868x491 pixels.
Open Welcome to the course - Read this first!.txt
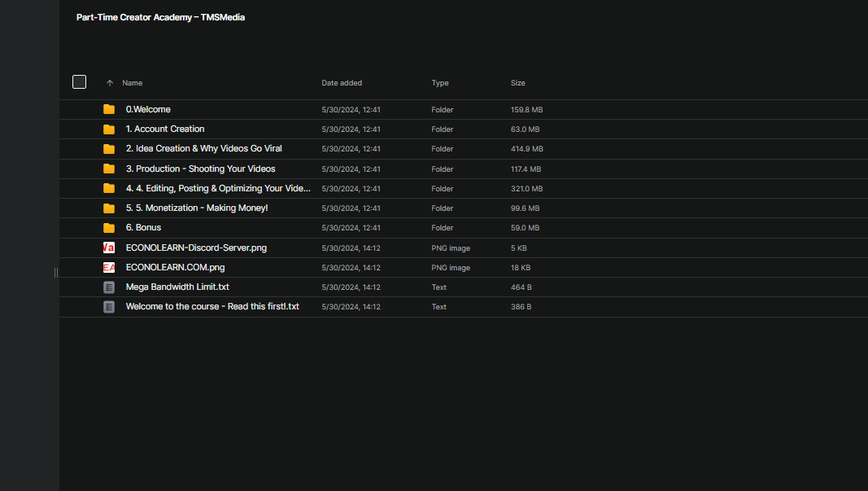tap(212, 307)
